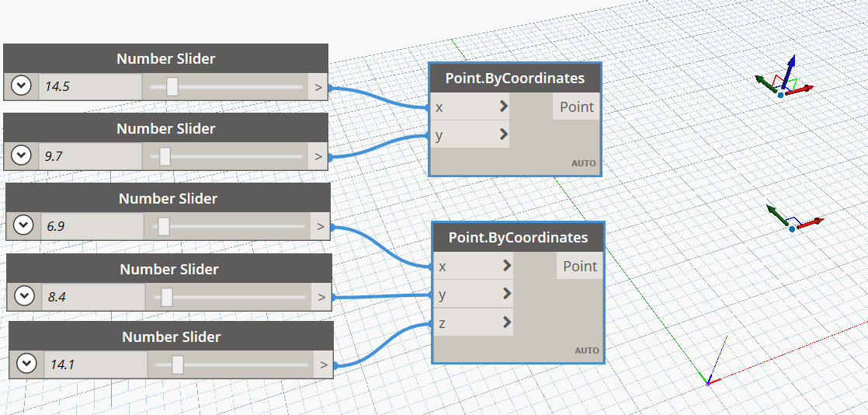This screenshot has height=415, width=868.
Task: Edit the 6.9 value field
Action: 92,227
